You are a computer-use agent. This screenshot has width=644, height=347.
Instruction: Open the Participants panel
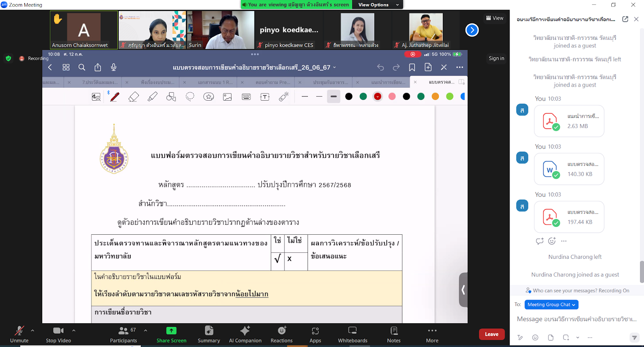124,334
